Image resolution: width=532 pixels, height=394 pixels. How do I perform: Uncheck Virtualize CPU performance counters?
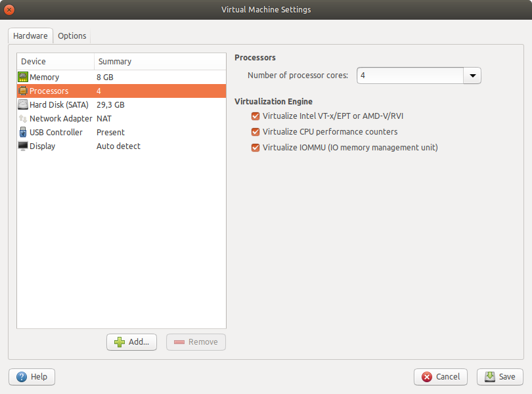click(255, 132)
